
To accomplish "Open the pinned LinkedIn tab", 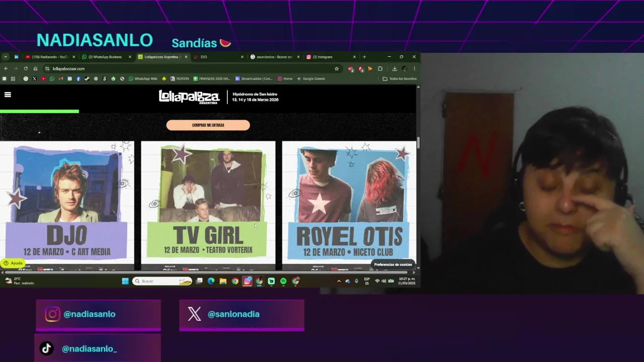I will tap(16, 57).
